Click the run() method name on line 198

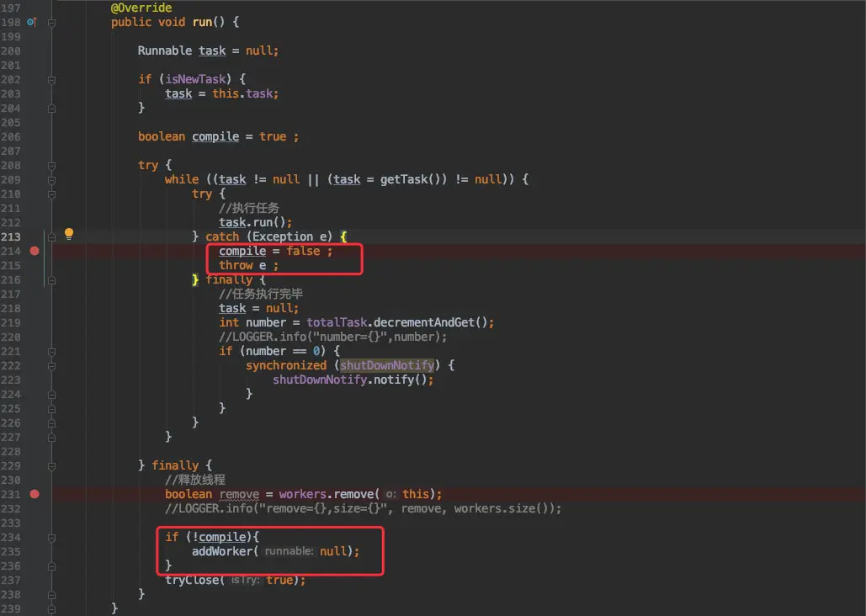202,22
